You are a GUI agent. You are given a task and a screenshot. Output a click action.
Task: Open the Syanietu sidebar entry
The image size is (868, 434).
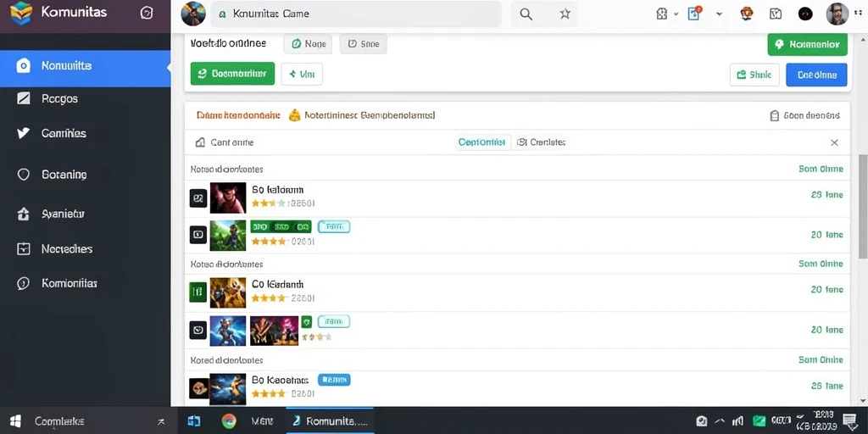coord(63,214)
